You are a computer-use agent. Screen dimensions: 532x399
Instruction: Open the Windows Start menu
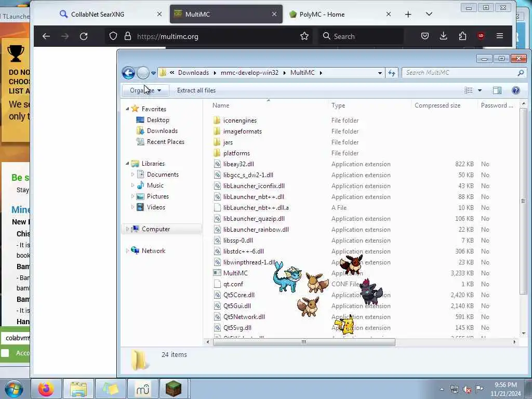tap(14, 389)
